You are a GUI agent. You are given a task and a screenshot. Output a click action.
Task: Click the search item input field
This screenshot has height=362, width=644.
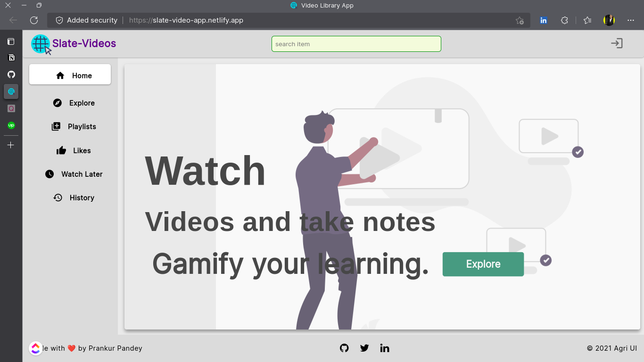pyautogui.click(x=356, y=43)
